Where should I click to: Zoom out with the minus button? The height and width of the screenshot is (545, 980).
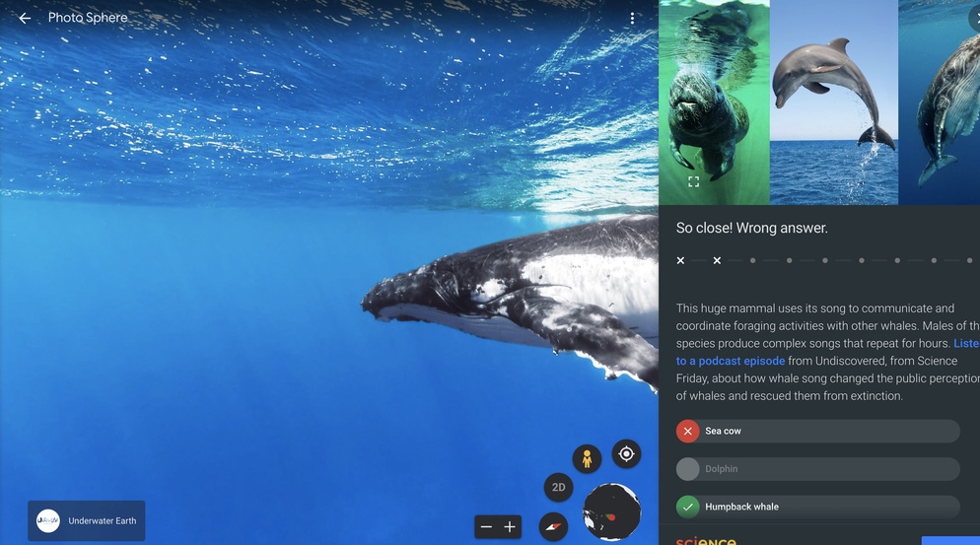(x=486, y=527)
